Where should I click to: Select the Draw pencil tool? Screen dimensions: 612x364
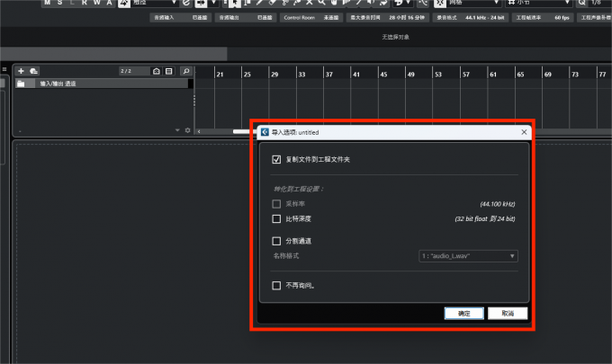point(259,3)
